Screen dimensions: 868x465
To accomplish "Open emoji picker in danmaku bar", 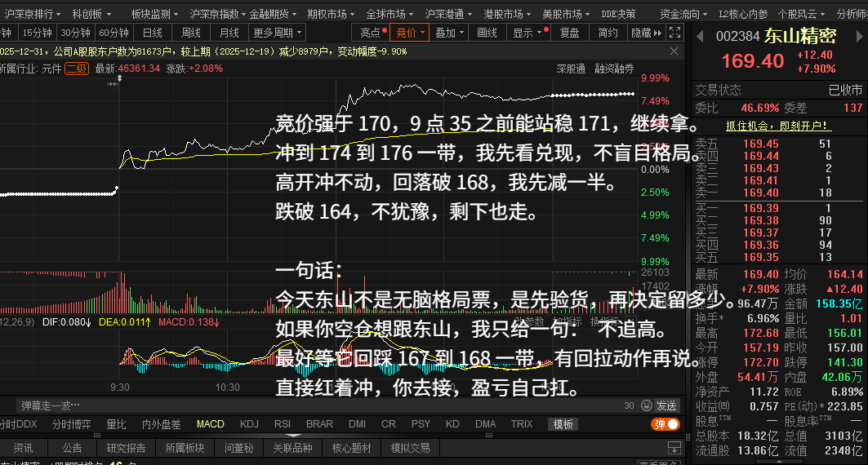I will [646, 405].
